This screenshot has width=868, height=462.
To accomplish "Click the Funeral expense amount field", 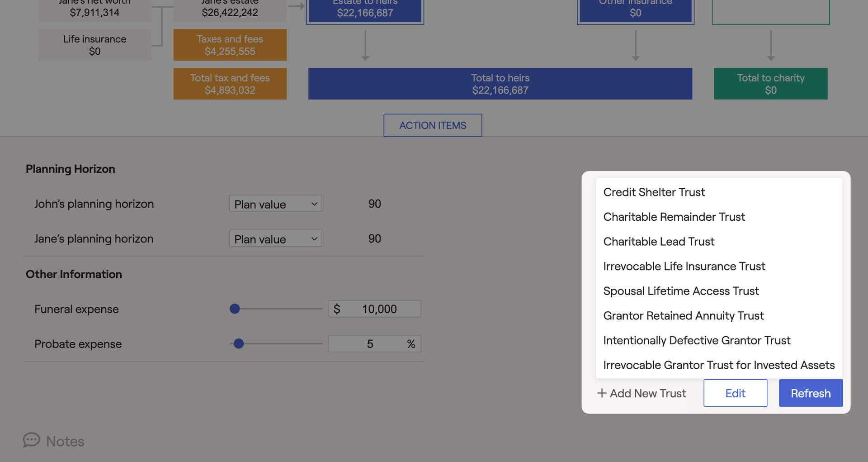I will (379, 309).
